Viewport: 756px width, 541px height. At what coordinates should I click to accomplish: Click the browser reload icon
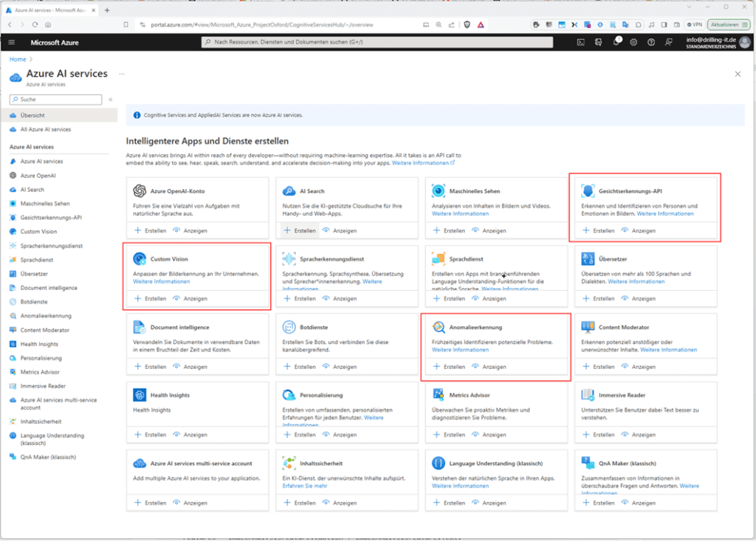[35, 24]
